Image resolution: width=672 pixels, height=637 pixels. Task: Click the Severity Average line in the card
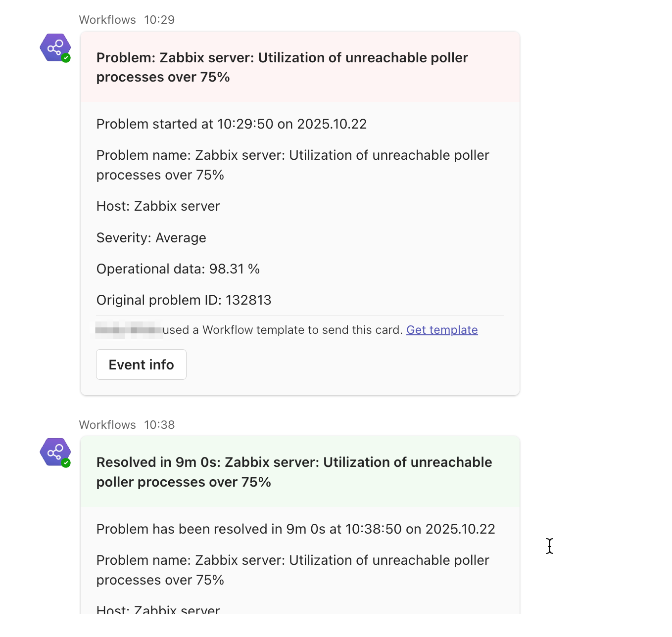[151, 237]
